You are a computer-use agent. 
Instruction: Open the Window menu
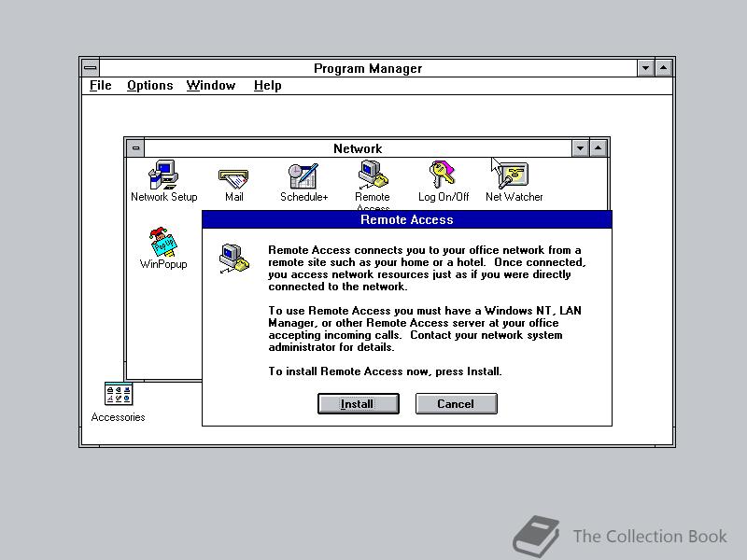click(x=211, y=85)
